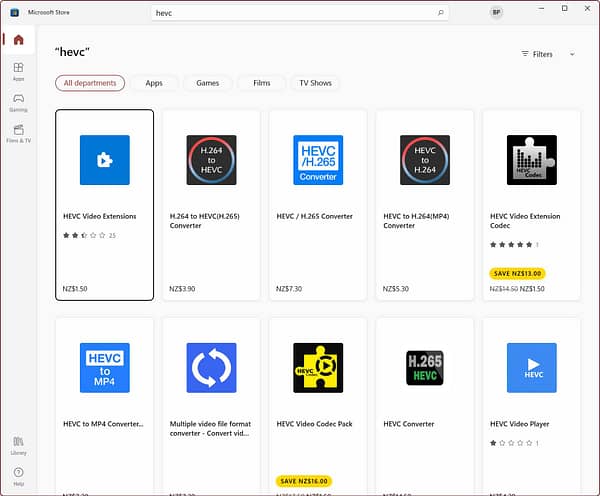Viewport: 600px width, 496px height.
Task: Click the HEVC Video Extensions blue icon
Action: click(x=104, y=160)
